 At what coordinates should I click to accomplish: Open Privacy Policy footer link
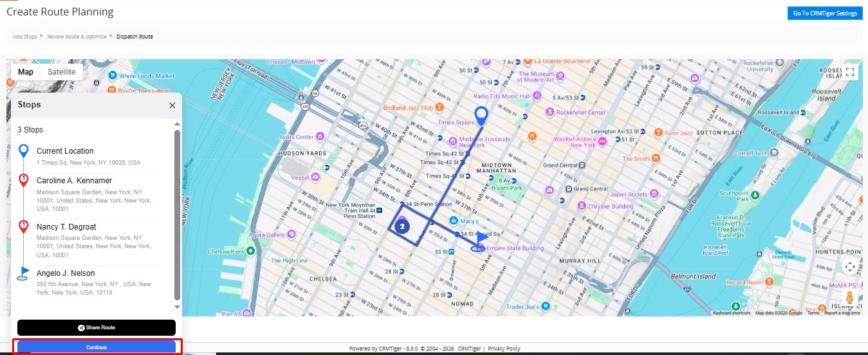504,349
